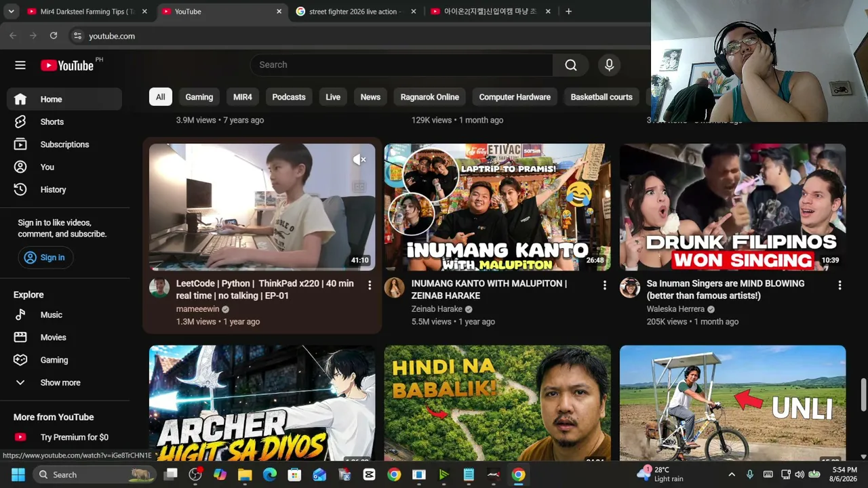The height and width of the screenshot is (488, 868).
Task: Click the Sign in button
Action: coord(45,258)
